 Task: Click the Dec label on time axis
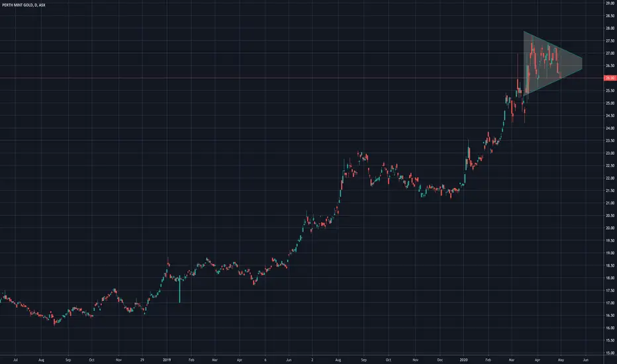coord(440,359)
